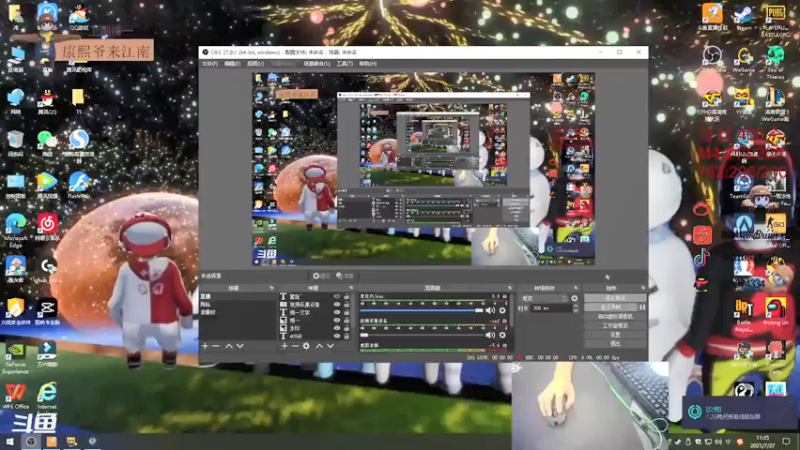Open the 视图(V) menu in OBS
The width and height of the screenshot is (800, 450).
[x=256, y=64]
